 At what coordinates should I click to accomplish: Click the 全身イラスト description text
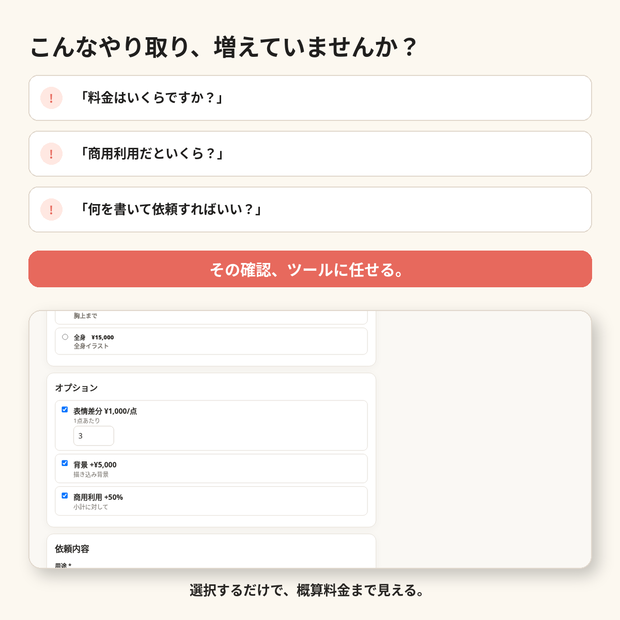pyautogui.click(x=91, y=346)
